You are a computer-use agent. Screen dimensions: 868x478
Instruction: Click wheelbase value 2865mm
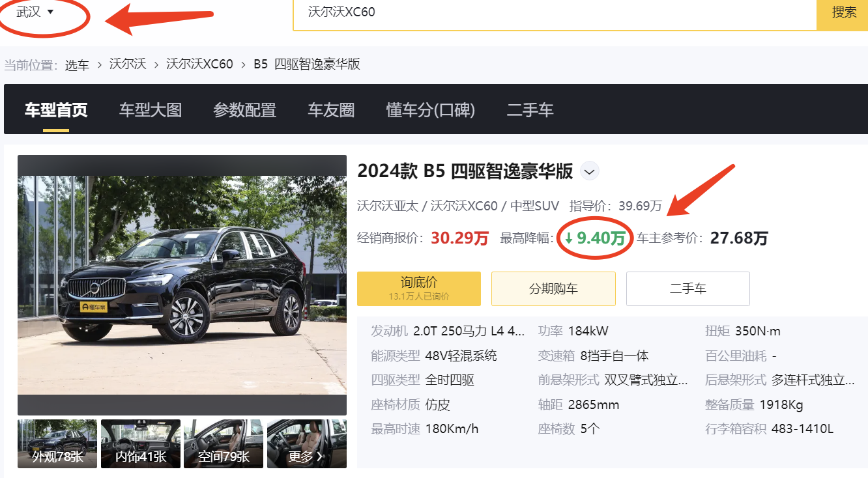[594, 404]
